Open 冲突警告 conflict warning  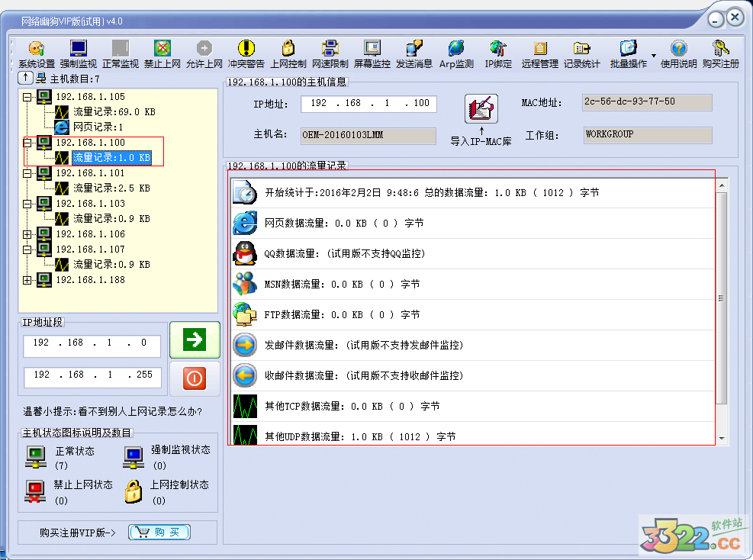pos(246,54)
